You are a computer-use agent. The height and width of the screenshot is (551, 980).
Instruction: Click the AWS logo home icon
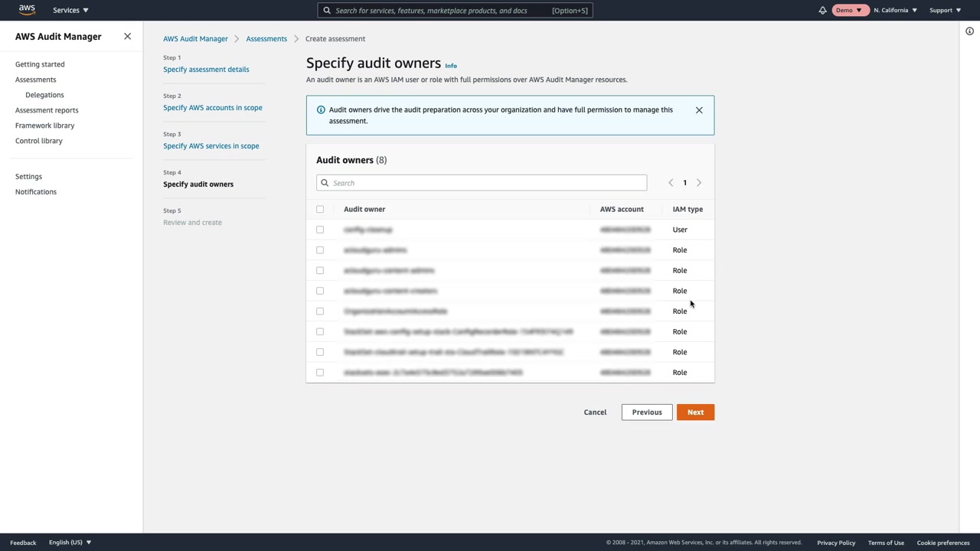(x=27, y=10)
